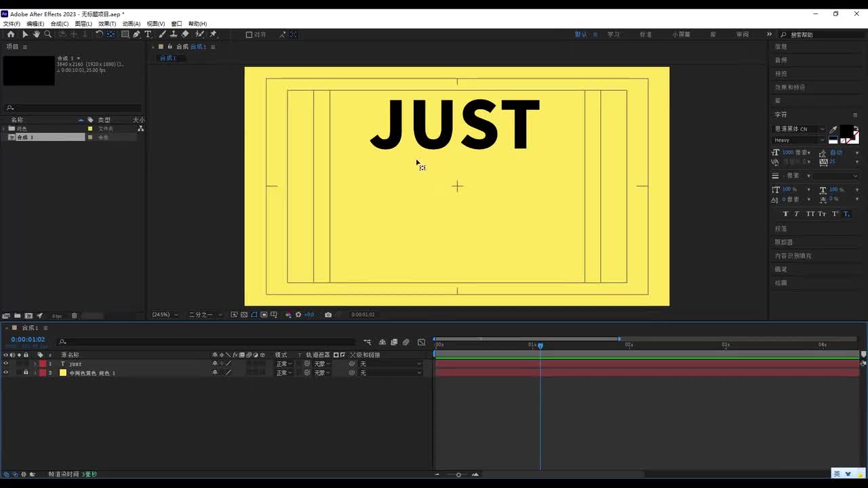The height and width of the screenshot is (488, 868).
Task: Click the snapshot camera icon below the viewer
Action: pos(328,314)
